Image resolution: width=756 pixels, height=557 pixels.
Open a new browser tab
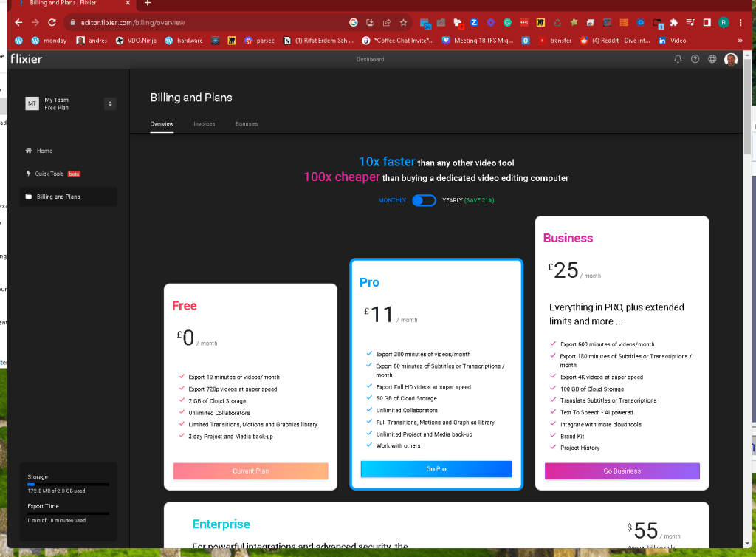click(148, 4)
